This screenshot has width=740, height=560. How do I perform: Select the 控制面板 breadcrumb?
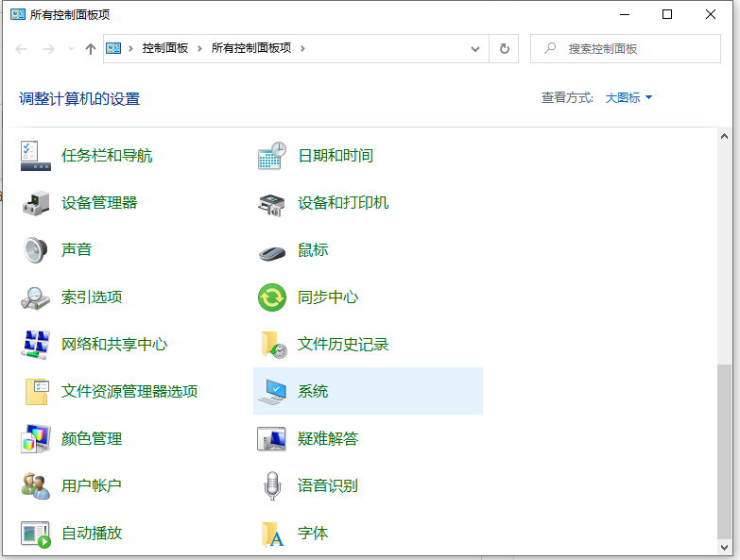pyautogui.click(x=165, y=48)
